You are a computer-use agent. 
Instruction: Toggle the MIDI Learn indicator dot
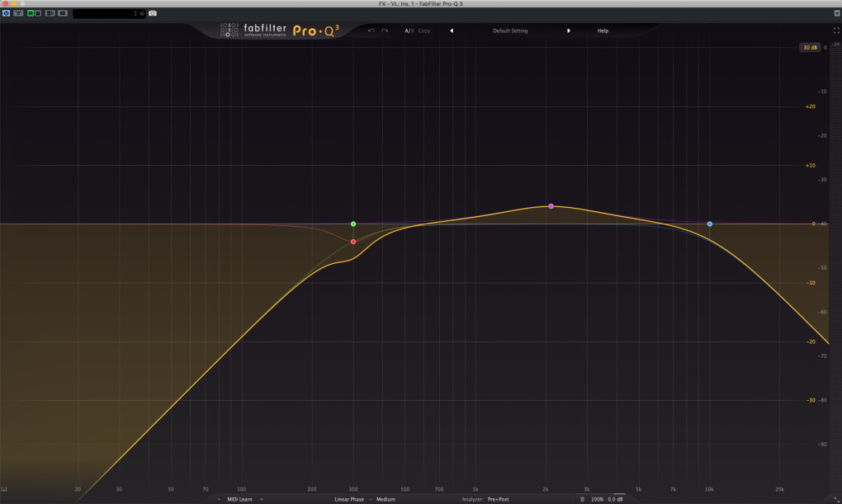(x=219, y=499)
